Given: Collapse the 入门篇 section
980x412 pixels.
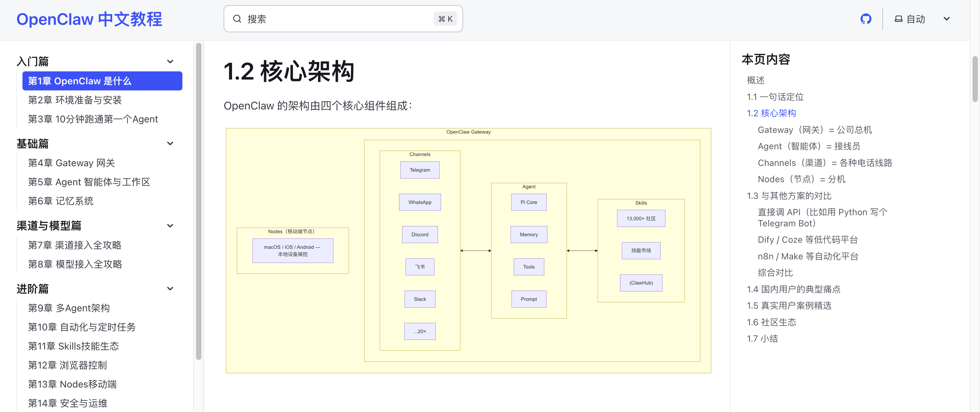Looking at the screenshot, I should point(170,61).
